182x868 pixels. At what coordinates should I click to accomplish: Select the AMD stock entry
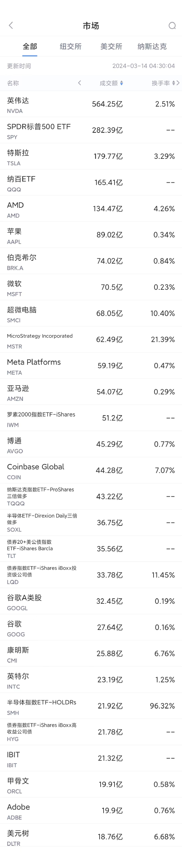pos(91,209)
